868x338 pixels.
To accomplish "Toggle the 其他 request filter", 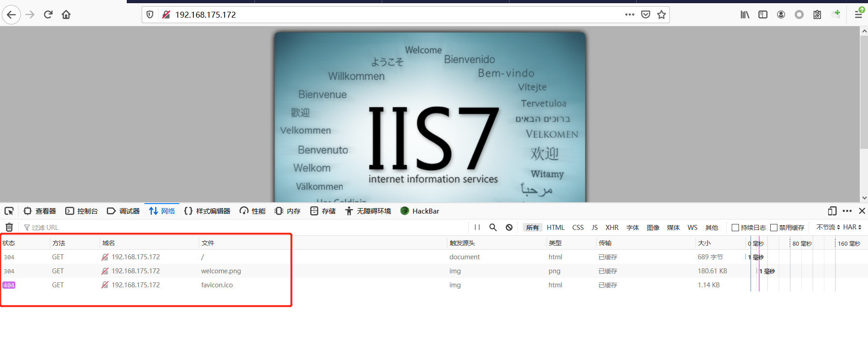I will pyautogui.click(x=712, y=228).
